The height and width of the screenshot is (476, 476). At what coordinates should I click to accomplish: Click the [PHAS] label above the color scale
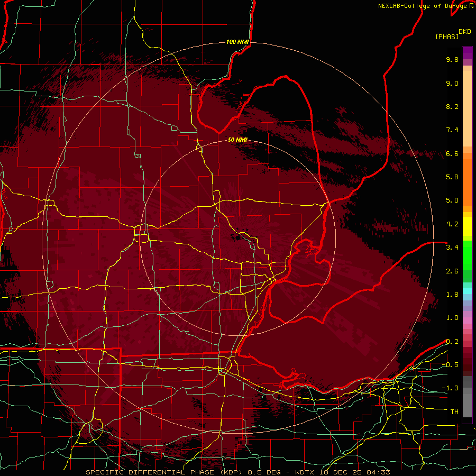click(x=447, y=37)
